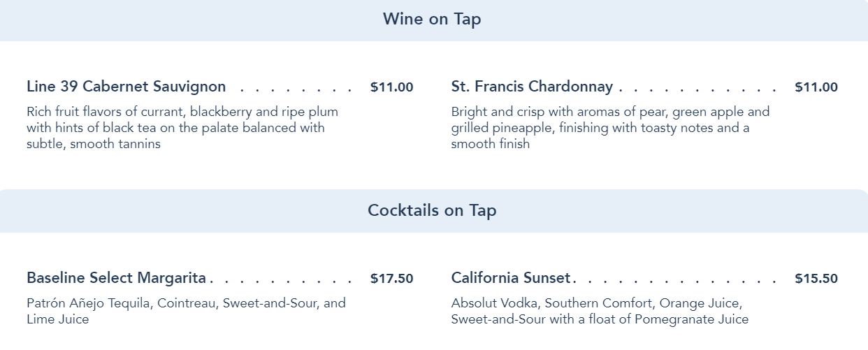Screen dimensions: 868x350
Task: Click the Absolut Vodka ingredients description
Action: point(596,303)
